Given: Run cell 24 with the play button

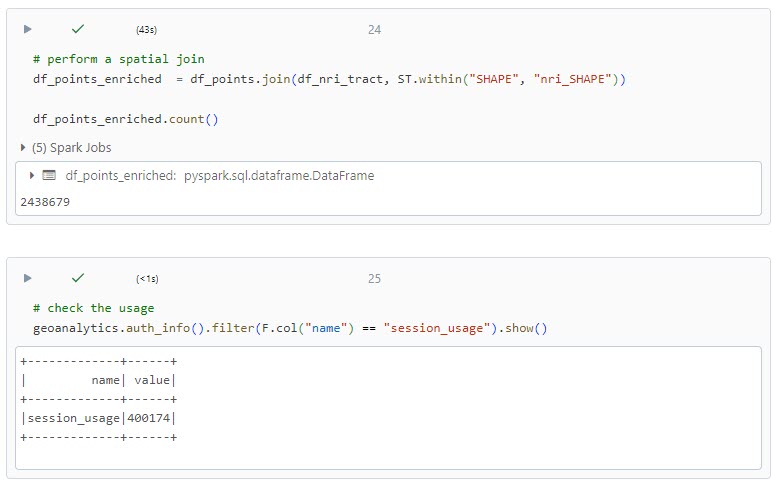Looking at the screenshot, I should (28, 29).
